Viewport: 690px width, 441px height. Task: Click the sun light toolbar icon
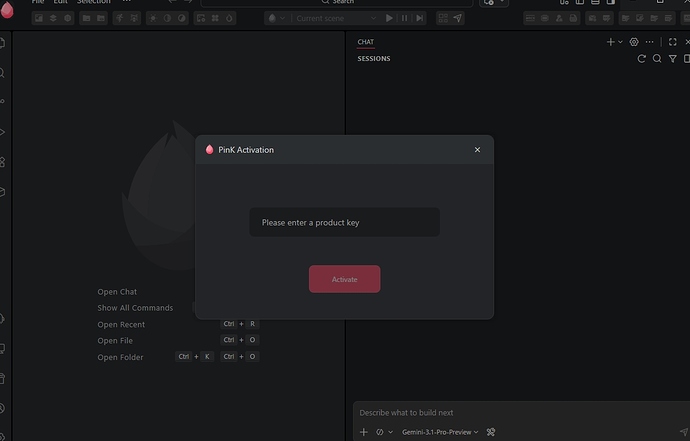point(153,18)
